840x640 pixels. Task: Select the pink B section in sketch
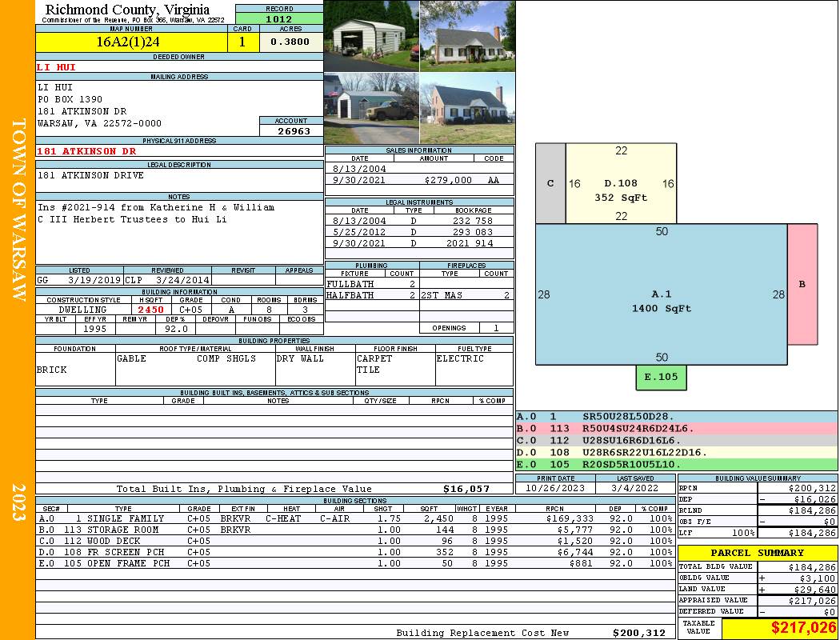[802, 284]
